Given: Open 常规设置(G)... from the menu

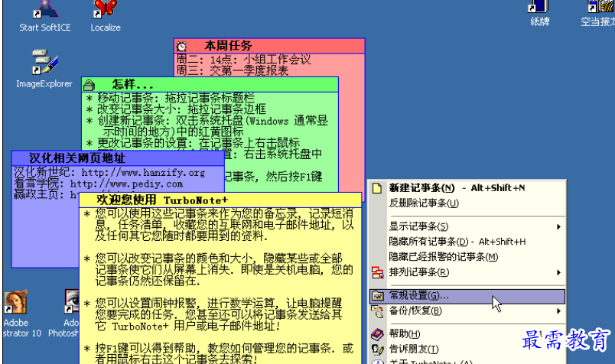Looking at the screenshot, I should (x=467, y=296).
